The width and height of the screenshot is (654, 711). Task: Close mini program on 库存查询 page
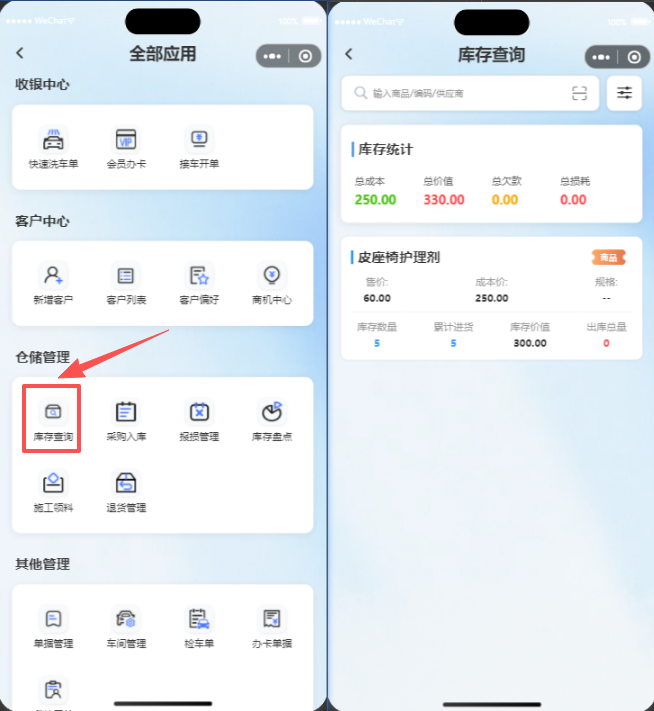click(634, 57)
